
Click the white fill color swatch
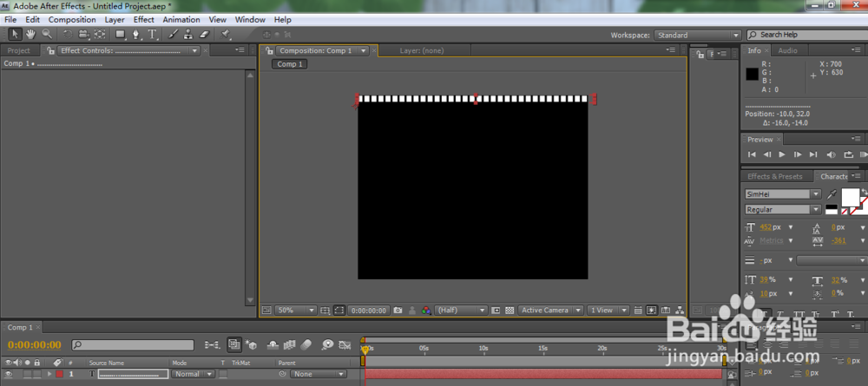click(851, 197)
